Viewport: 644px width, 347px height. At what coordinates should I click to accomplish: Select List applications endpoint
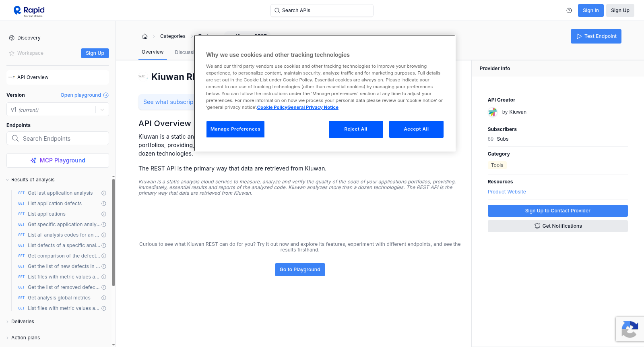[47, 214]
